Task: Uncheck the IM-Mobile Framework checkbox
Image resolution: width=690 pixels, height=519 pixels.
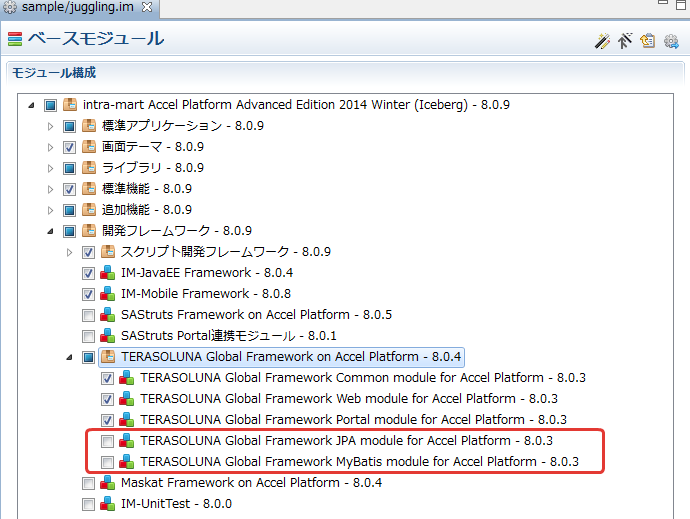Action: (x=88, y=294)
